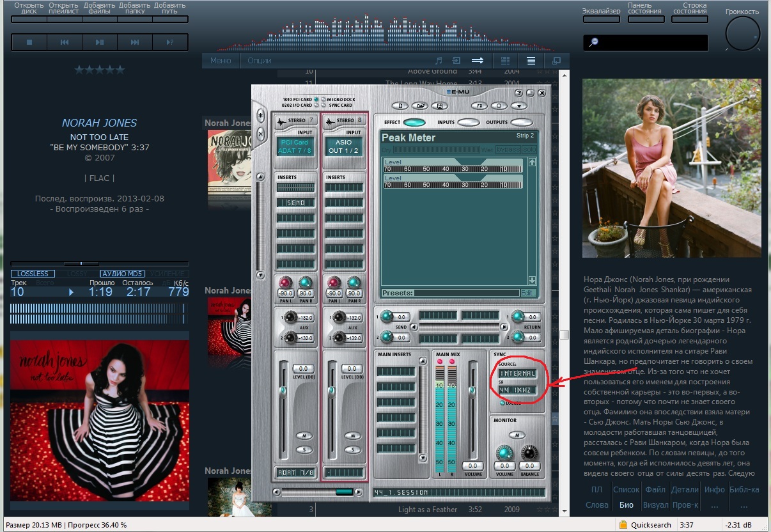Select the OUTPUTS view button
The image size is (771, 532).
tap(522, 123)
